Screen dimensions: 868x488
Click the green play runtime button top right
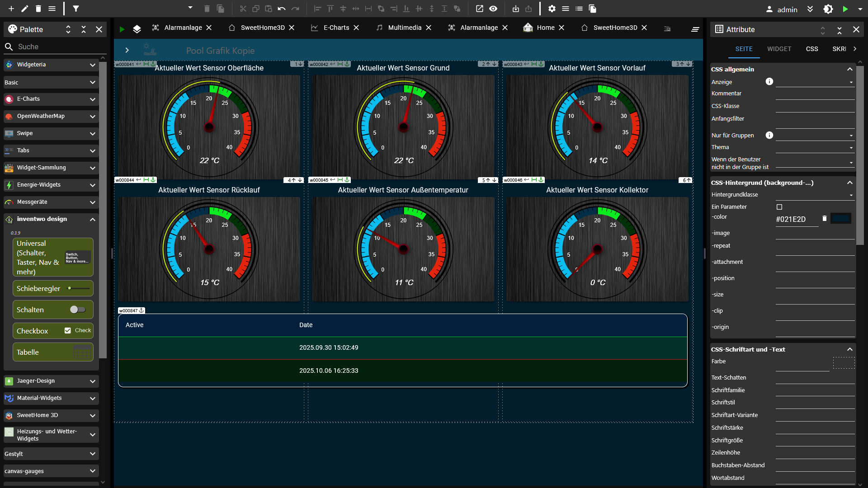pyautogui.click(x=845, y=9)
